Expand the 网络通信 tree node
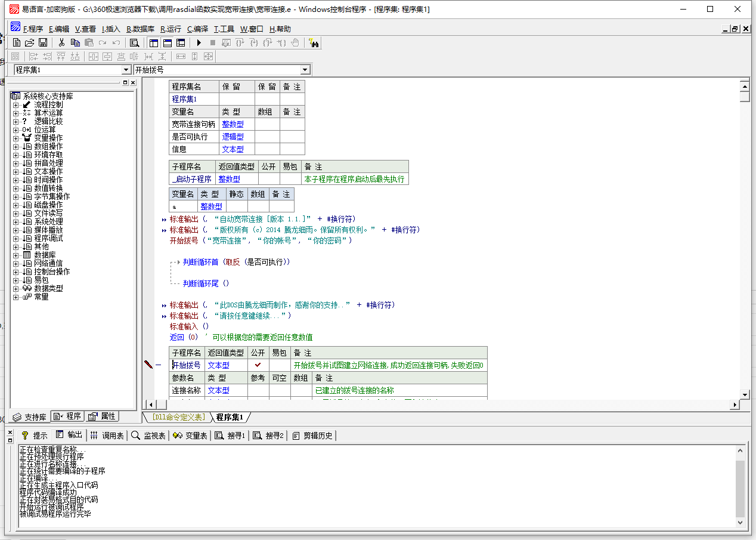Viewport: 756px width, 540px height. point(16,263)
